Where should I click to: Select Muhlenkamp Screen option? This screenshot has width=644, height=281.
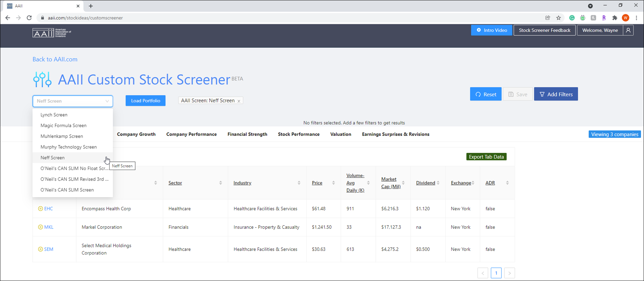73,136
